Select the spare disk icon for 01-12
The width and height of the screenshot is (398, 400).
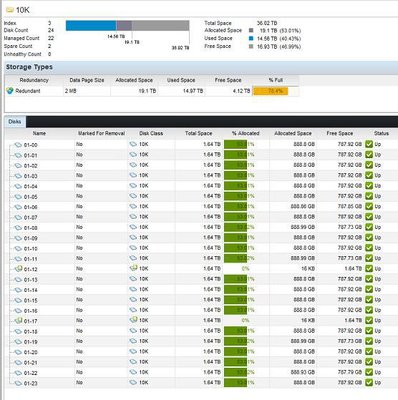click(18, 268)
